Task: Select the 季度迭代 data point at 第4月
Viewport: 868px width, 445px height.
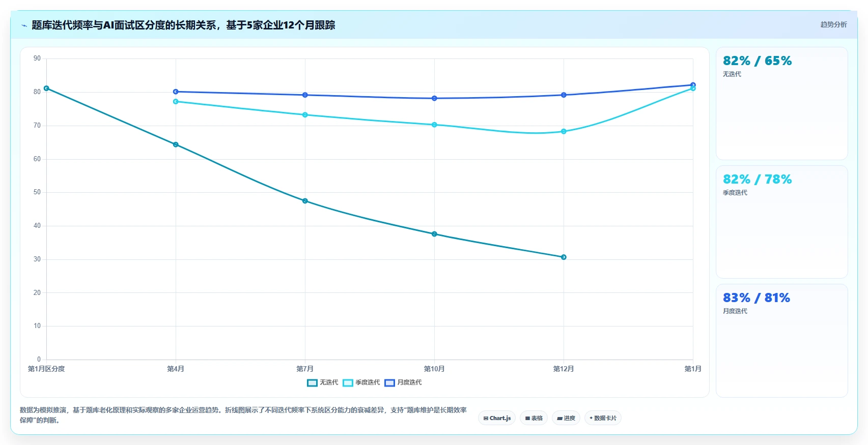Action: 176,102
